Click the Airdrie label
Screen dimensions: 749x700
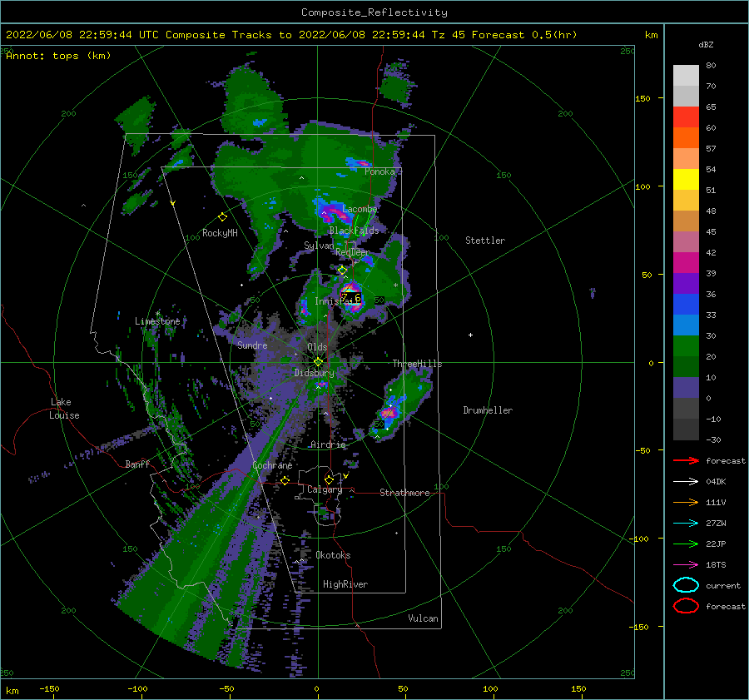pyautogui.click(x=328, y=444)
